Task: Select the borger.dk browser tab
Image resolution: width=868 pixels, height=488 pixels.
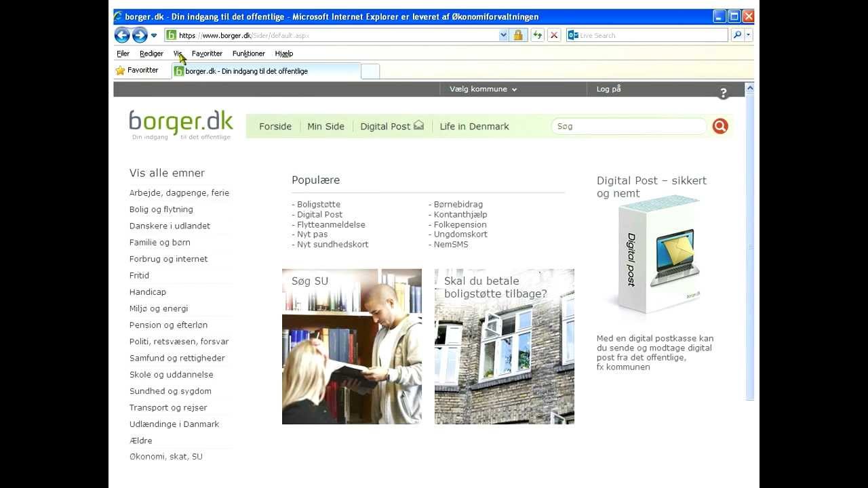Action: click(x=267, y=71)
